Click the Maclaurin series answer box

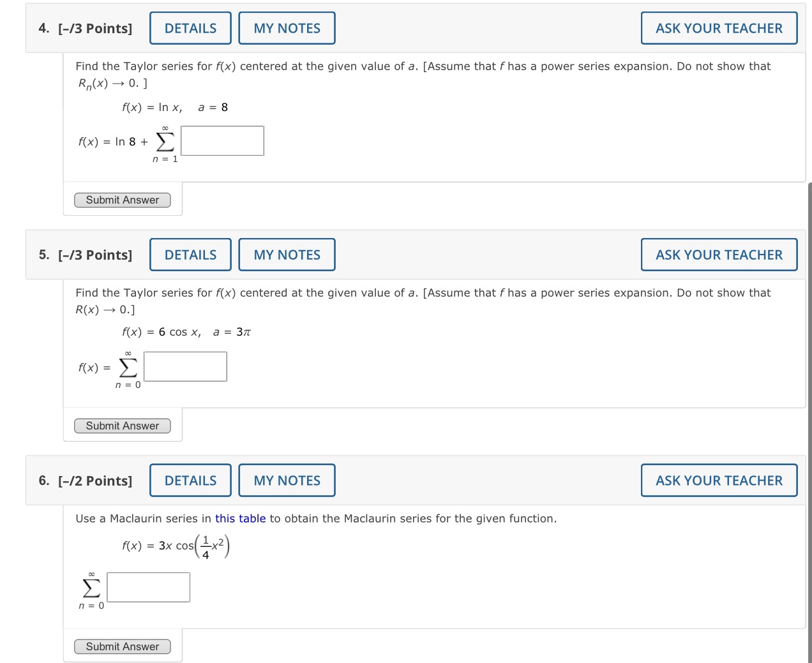pos(148,586)
